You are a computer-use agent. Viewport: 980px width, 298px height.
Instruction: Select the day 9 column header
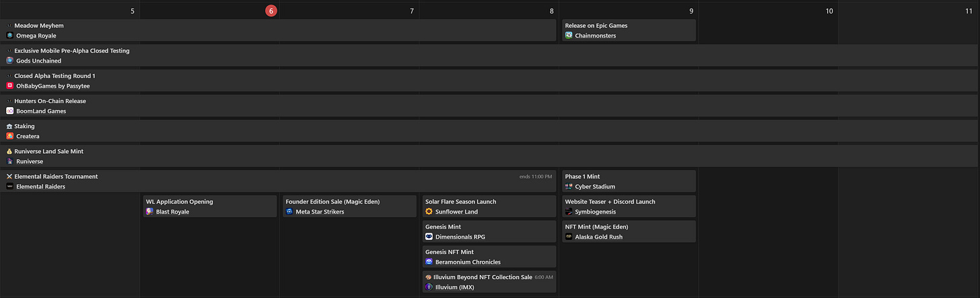click(691, 11)
